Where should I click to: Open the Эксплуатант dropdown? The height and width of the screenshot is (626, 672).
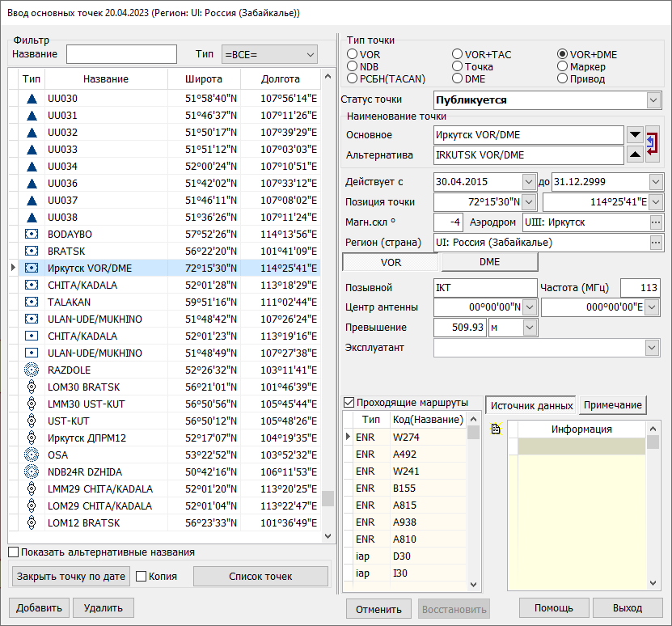point(653,348)
